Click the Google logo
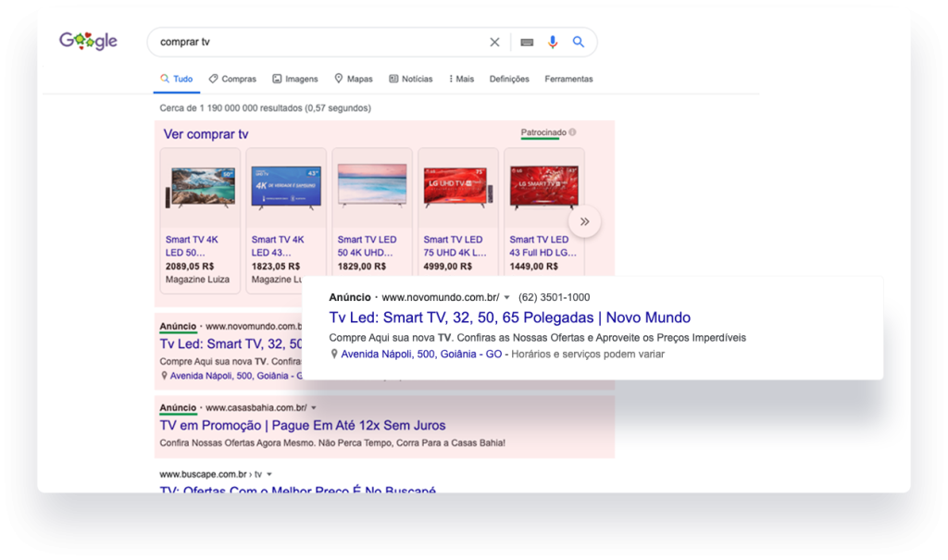This screenshot has width=948, height=560. [x=89, y=41]
